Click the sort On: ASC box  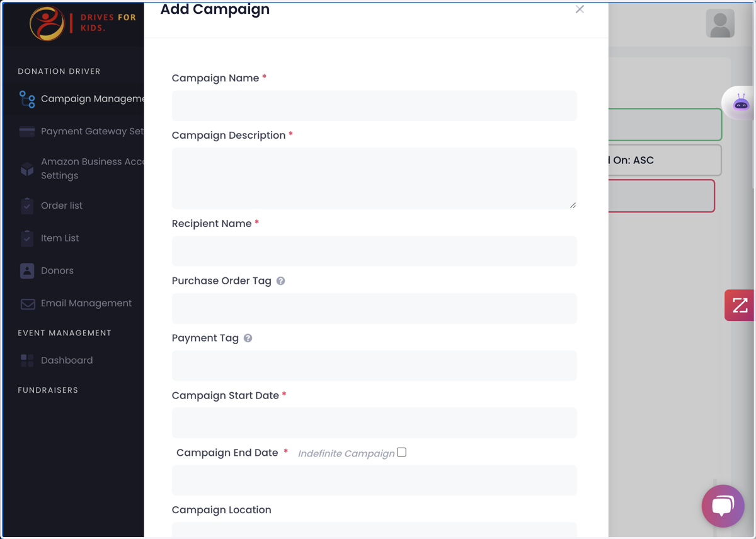click(x=665, y=160)
